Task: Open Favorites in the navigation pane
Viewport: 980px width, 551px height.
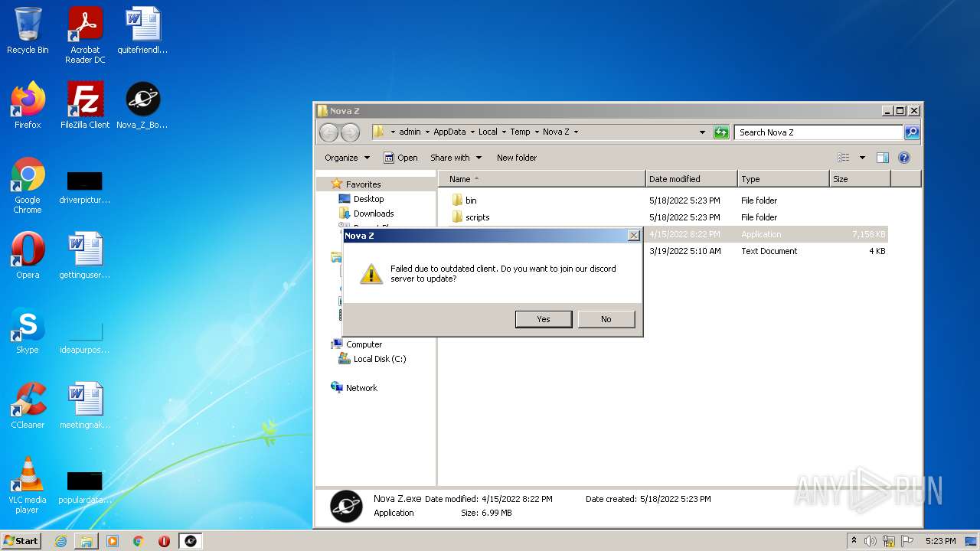Action: tap(363, 184)
